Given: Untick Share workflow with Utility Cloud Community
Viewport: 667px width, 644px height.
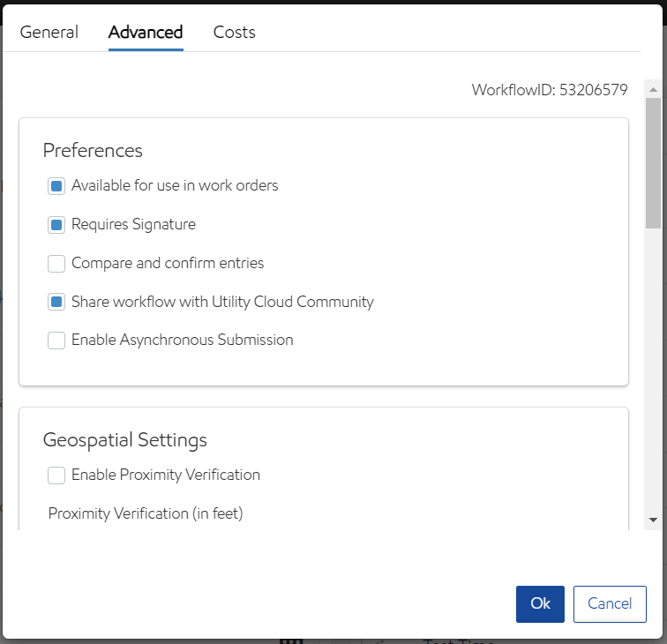Looking at the screenshot, I should pos(56,303).
